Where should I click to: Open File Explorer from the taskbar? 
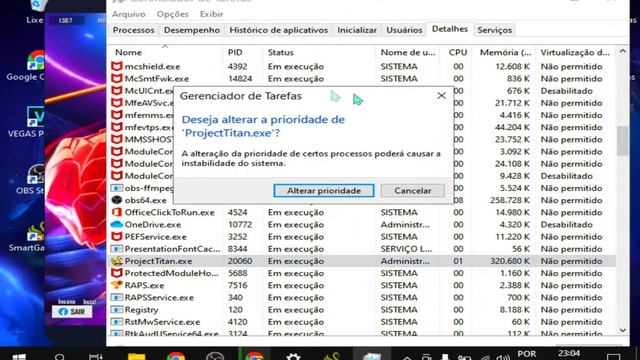coord(136,357)
